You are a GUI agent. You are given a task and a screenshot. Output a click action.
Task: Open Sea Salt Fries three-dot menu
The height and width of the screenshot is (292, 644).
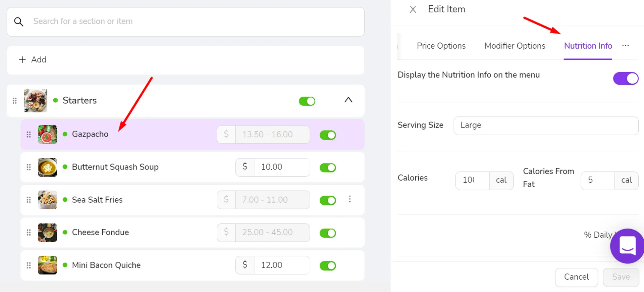click(350, 199)
